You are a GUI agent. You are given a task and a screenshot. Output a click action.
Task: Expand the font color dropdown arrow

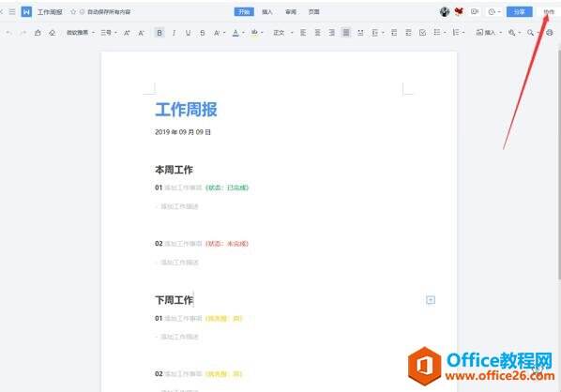pyautogui.click(x=243, y=33)
